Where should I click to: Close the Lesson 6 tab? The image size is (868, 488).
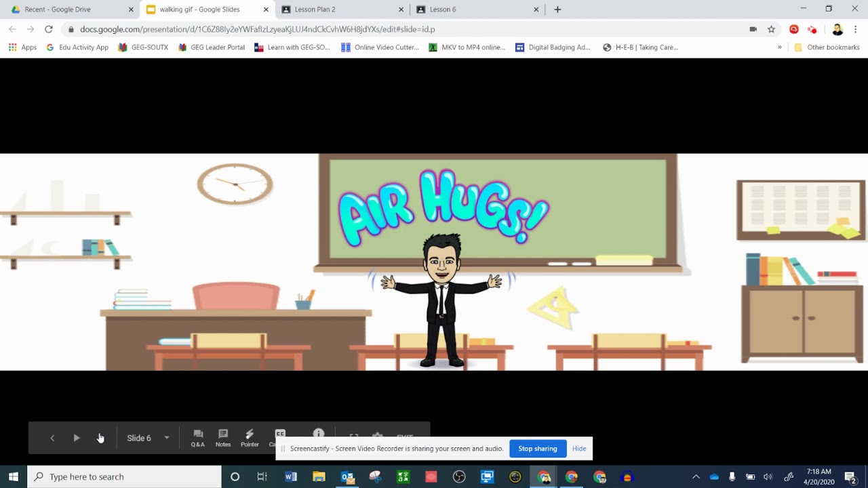click(x=536, y=9)
